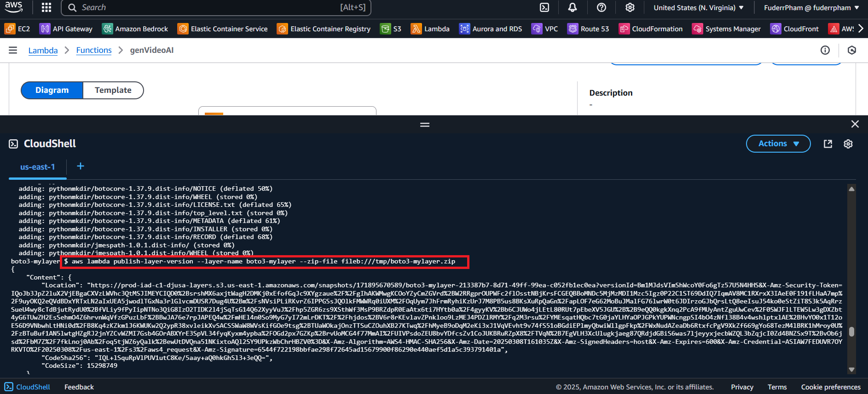Click the terminal scrollbar up arrow
The height and width of the screenshot is (394, 868).
point(851,188)
